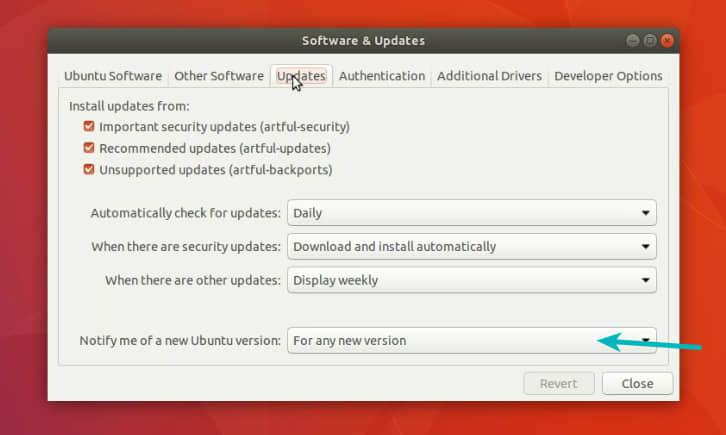Switch to the Ubuntu Software tab

coord(112,76)
